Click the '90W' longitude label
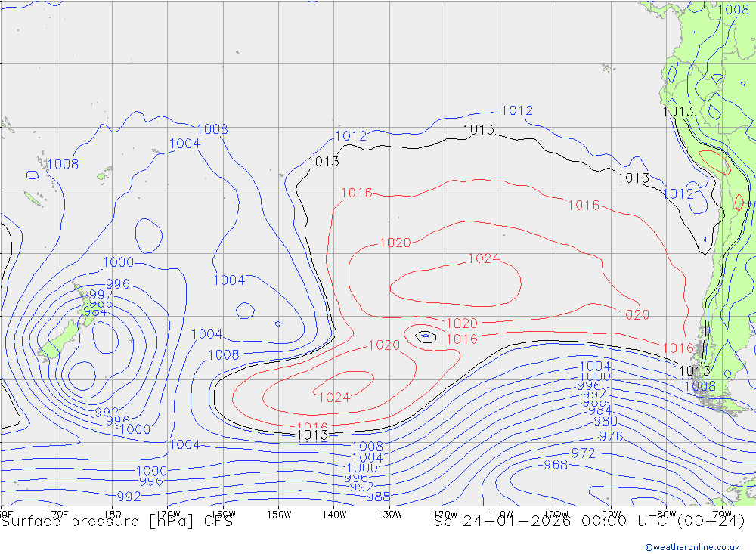Image resolution: width=756 pixels, height=554 pixels. click(612, 515)
